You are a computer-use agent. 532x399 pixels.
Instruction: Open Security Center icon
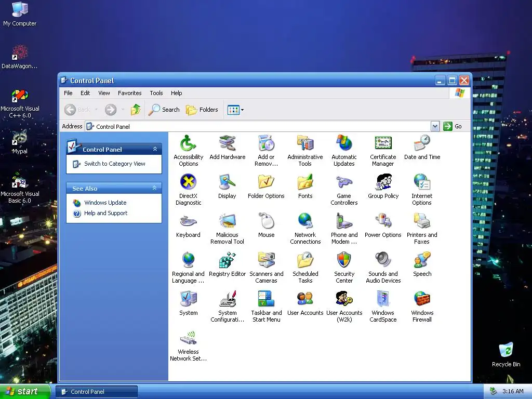[344, 268]
